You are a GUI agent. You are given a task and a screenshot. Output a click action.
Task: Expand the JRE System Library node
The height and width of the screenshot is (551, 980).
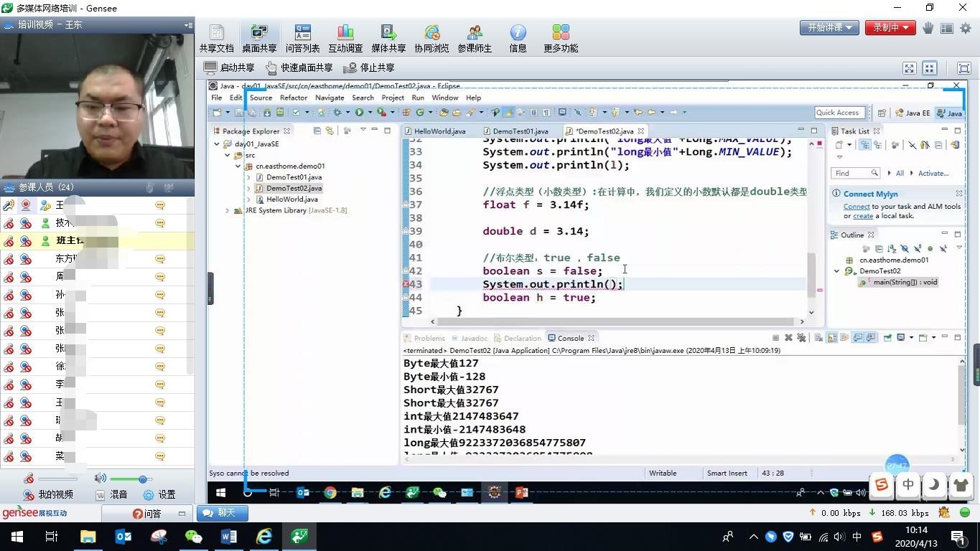(x=228, y=210)
